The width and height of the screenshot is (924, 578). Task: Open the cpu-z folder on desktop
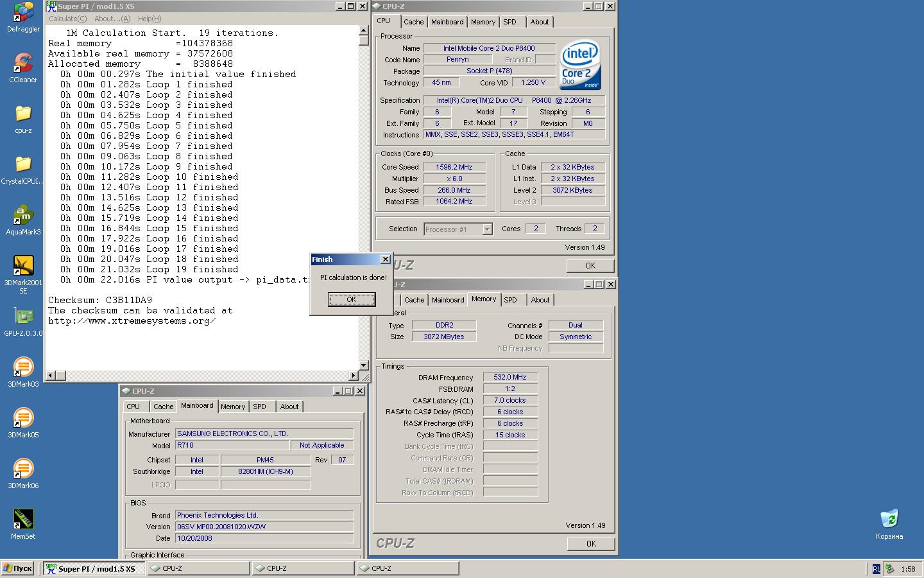pos(23,119)
